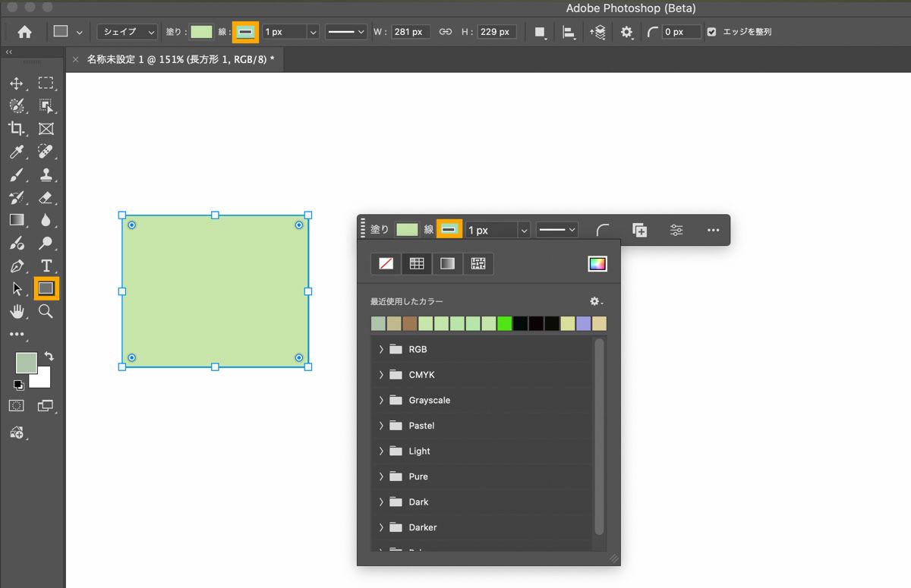The image size is (911, 588).
Task: Toggle link between width and height
Action: [446, 32]
